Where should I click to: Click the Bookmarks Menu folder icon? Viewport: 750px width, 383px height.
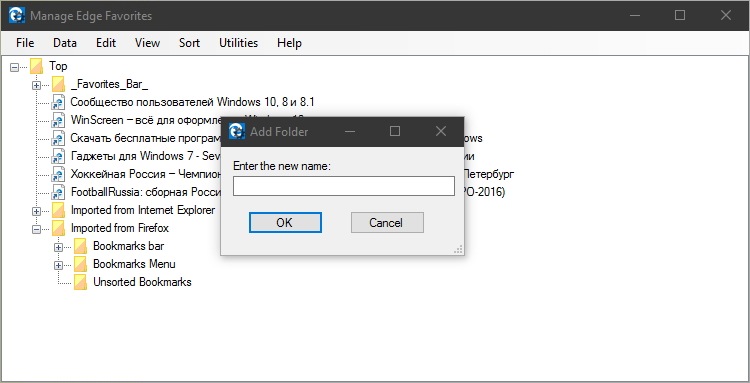coord(80,264)
